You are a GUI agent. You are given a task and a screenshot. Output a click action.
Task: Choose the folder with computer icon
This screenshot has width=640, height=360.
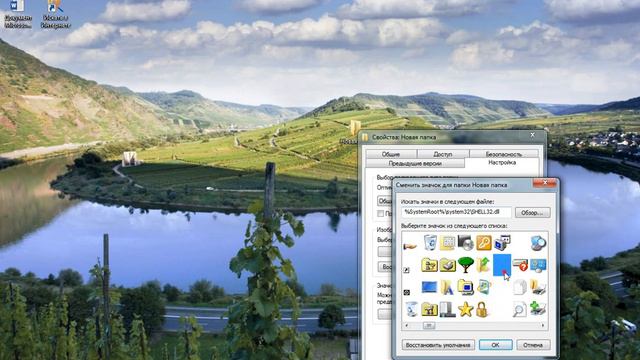coord(465,287)
